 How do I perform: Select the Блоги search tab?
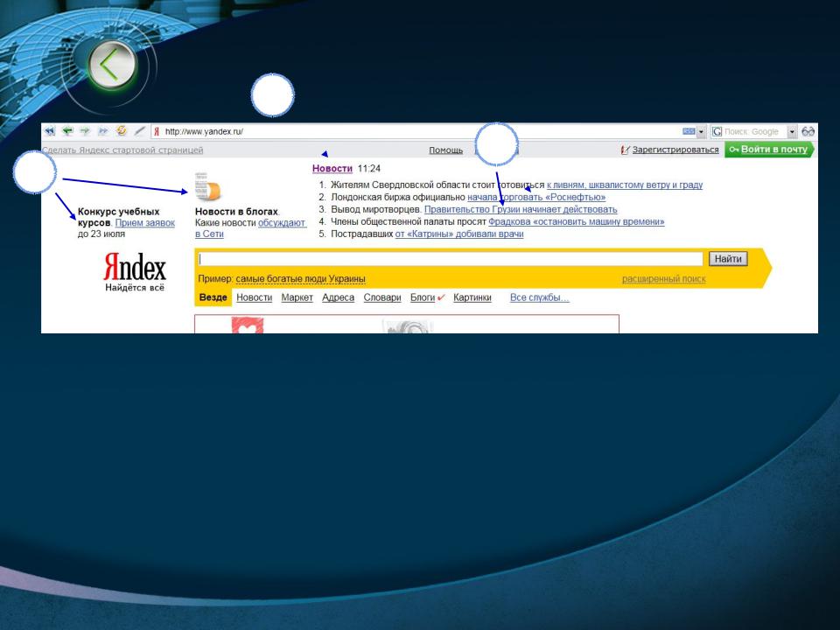(x=423, y=297)
